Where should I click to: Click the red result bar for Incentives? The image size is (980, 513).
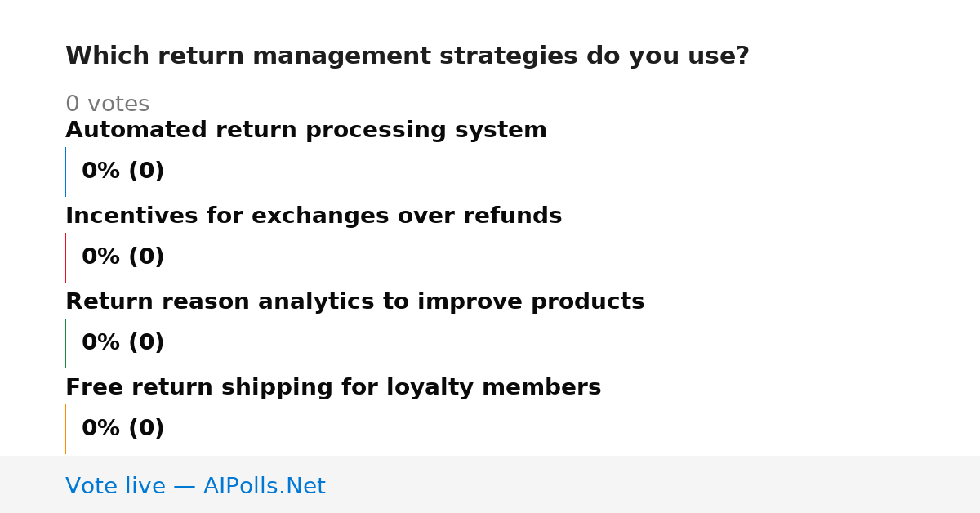[x=65, y=257]
